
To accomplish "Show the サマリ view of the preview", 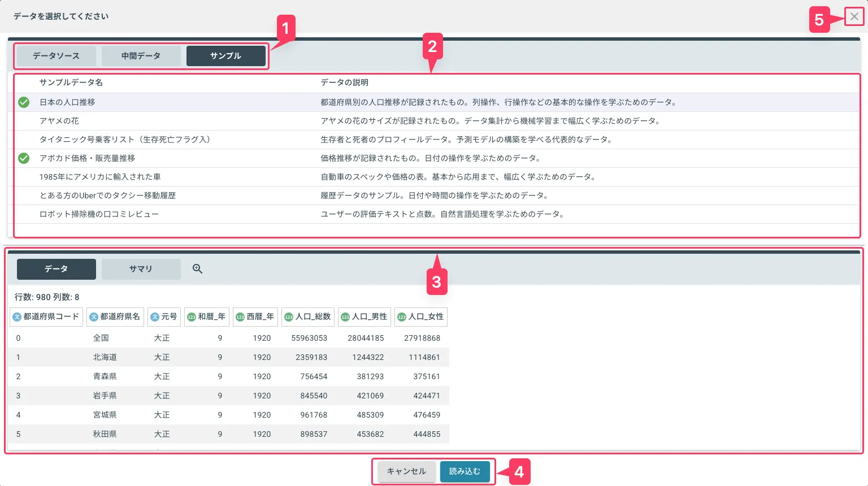I will point(141,269).
